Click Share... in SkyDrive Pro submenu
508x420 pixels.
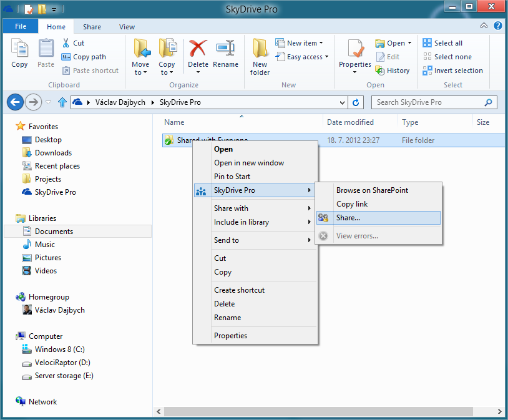378,218
